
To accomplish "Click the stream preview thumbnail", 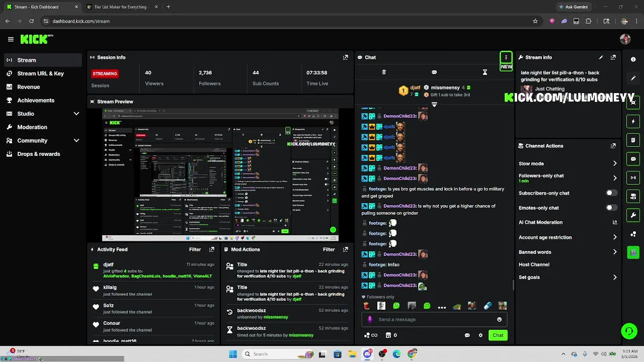I will point(220,175).
